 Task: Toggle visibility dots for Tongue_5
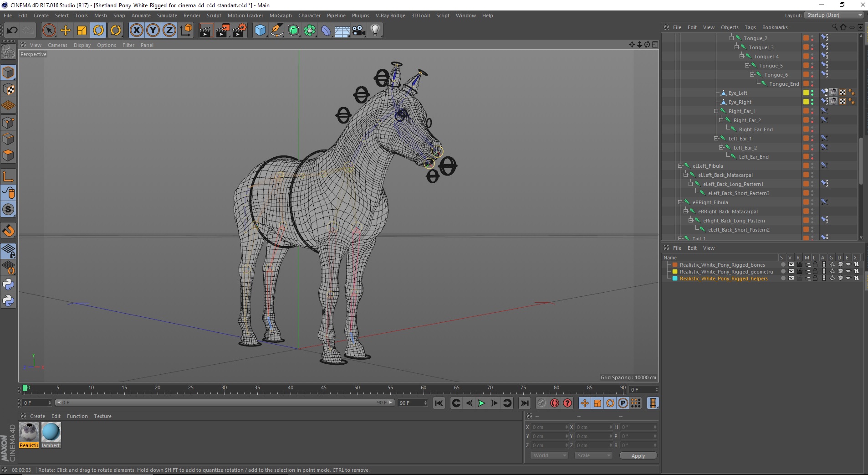pyautogui.click(x=812, y=65)
